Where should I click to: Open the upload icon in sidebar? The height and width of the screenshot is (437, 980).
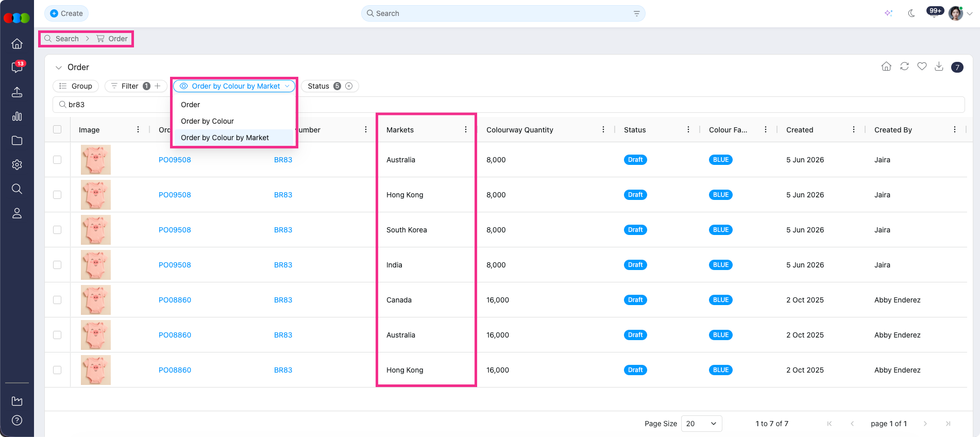pos(17,92)
